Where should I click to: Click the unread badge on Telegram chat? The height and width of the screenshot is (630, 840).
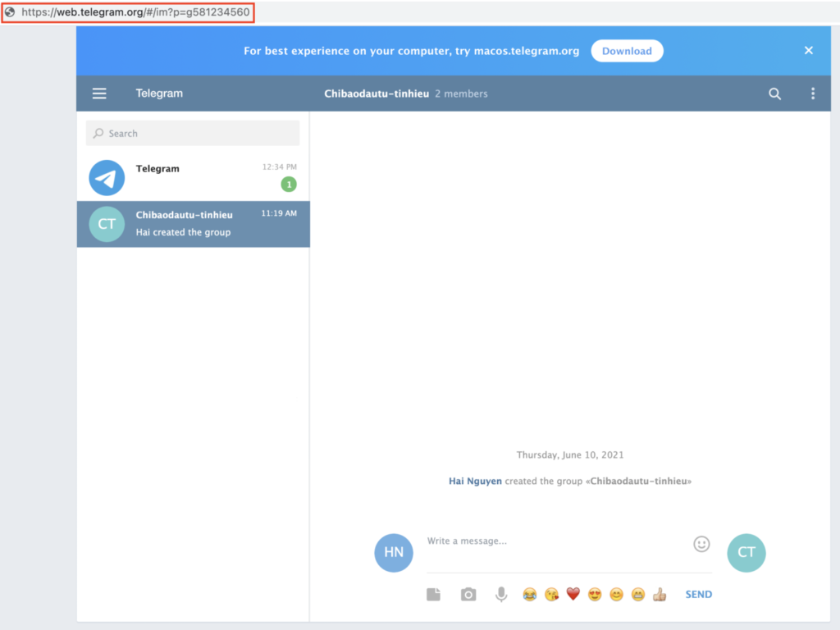tap(289, 185)
